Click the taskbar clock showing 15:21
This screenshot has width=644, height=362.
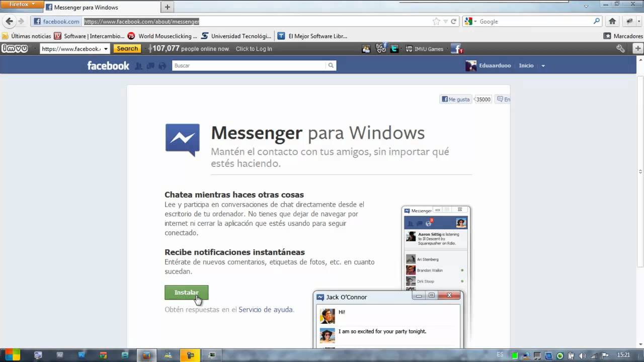[x=623, y=355]
